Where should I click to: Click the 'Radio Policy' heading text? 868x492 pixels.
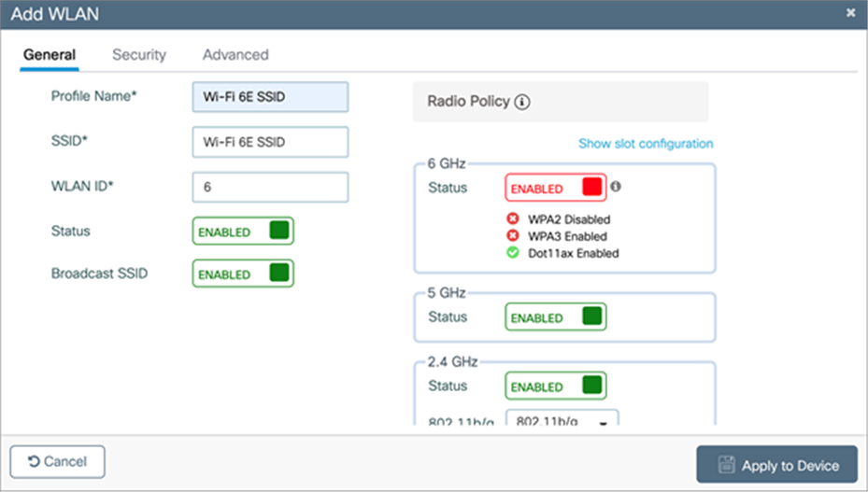click(468, 101)
